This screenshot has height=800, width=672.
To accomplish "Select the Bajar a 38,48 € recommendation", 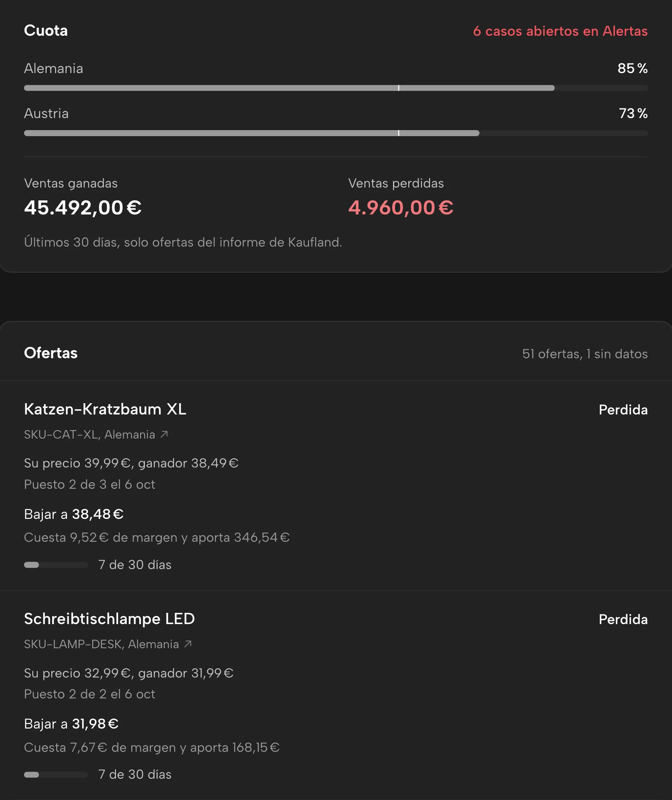I will (x=74, y=514).
